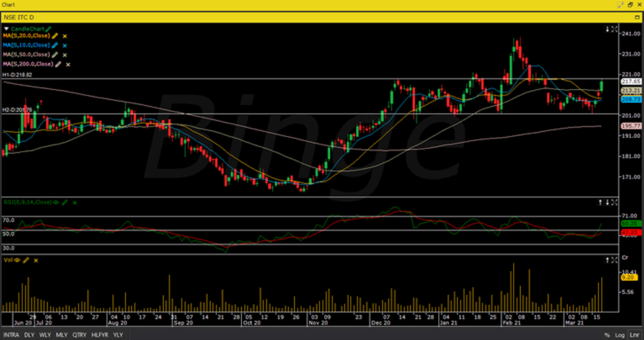Toggle RSI indicator visibility eye
The width and height of the screenshot is (644, 340).
click(56, 202)
